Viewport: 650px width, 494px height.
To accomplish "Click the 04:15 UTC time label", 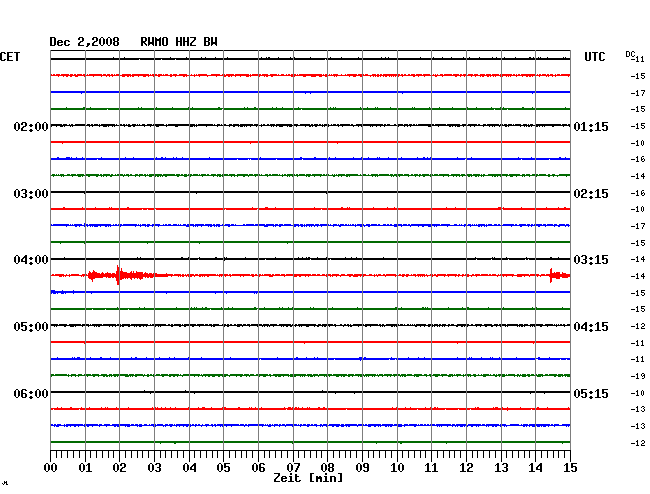I will [591, 327].
